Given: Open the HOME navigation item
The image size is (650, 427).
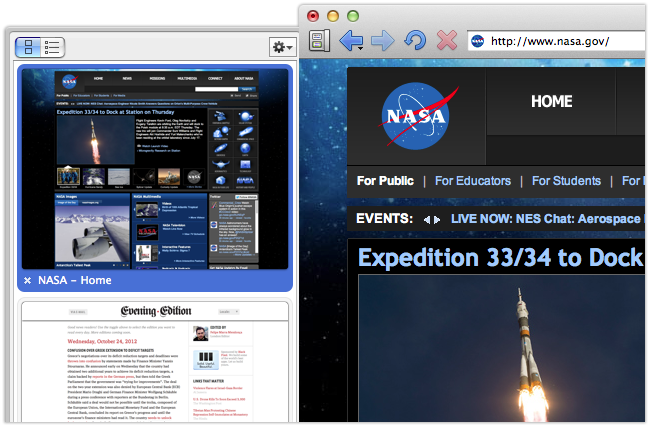Looking at the screenshot, I should (551, 101).
